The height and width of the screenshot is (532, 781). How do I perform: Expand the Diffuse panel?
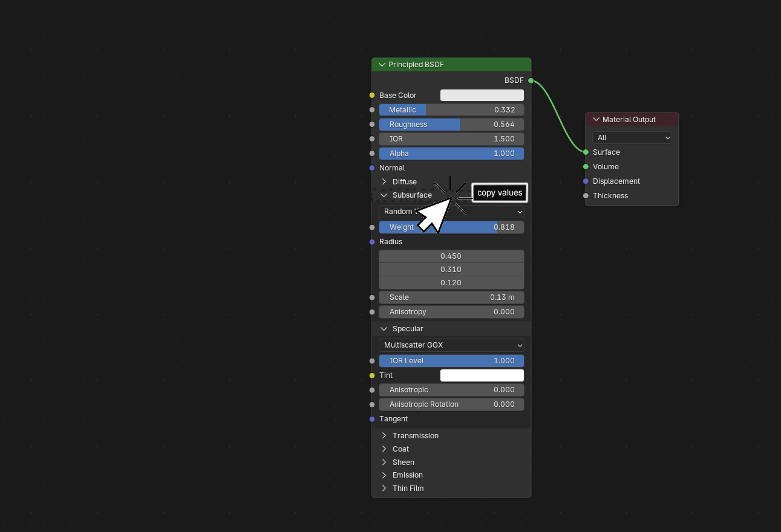(x=384, y=182)
